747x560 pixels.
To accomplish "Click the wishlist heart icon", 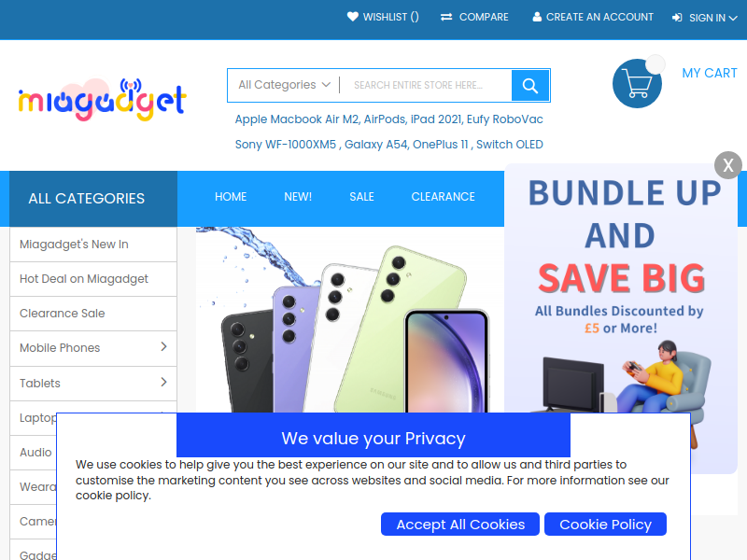I will pyautogui.click(x=353, y=17).
